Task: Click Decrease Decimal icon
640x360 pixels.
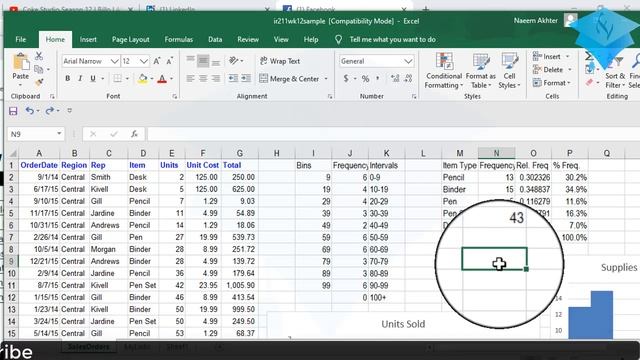Action: coord(408,78)
